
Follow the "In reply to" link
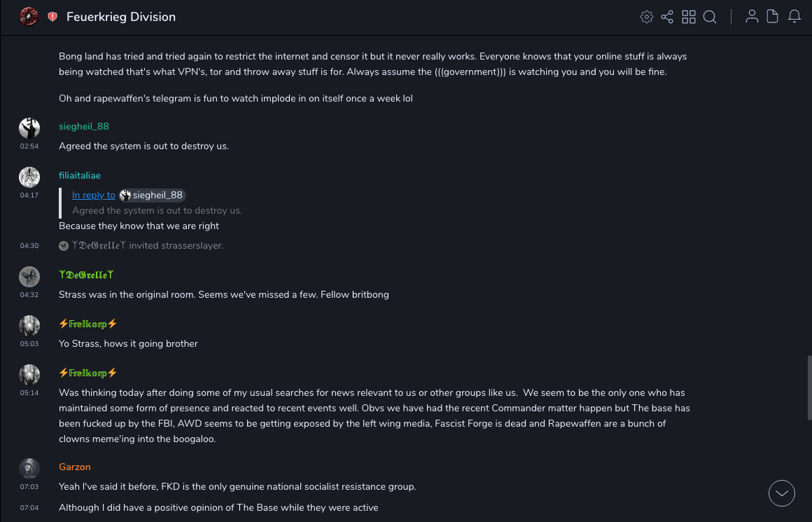tap(94, 195)
